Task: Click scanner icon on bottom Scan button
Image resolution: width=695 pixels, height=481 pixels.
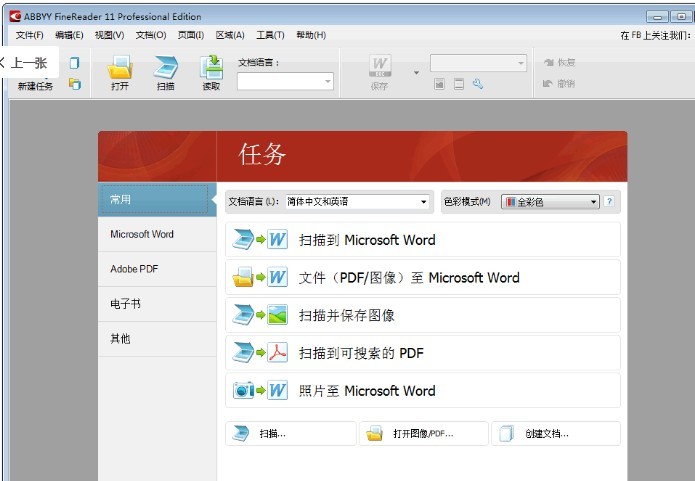Action: click(241, 433)
